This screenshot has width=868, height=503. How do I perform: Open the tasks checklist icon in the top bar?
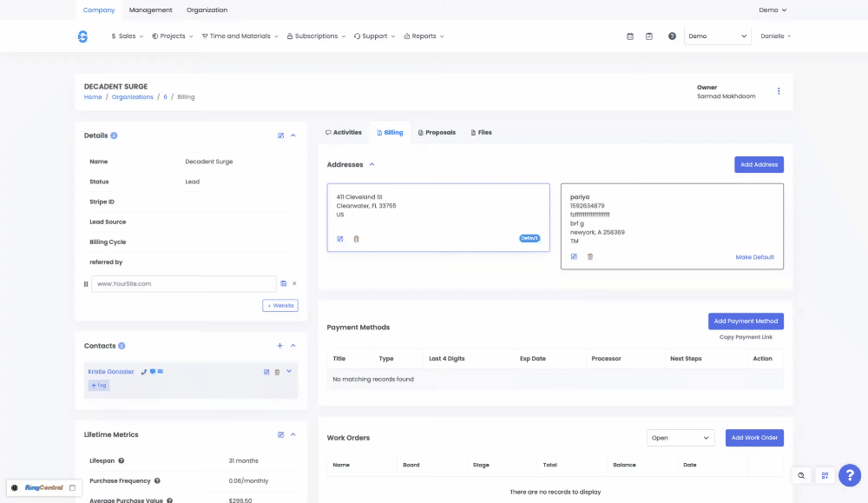click(649, 36)
